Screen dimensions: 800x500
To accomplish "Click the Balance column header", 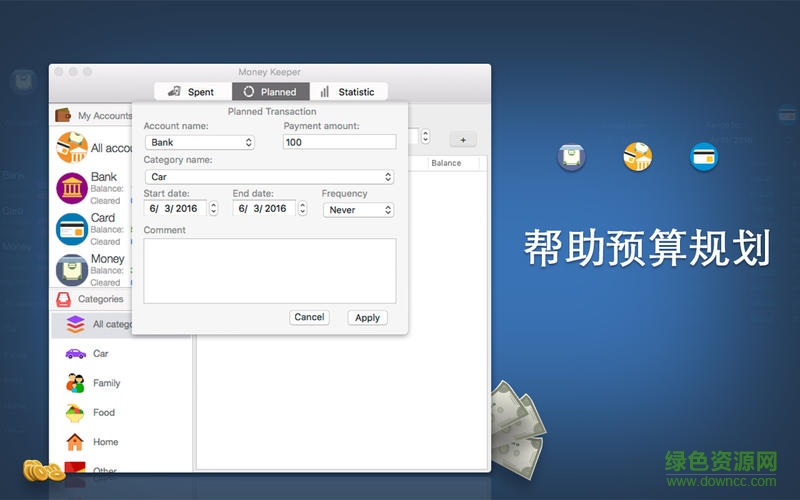I will (x=446, y=163).
